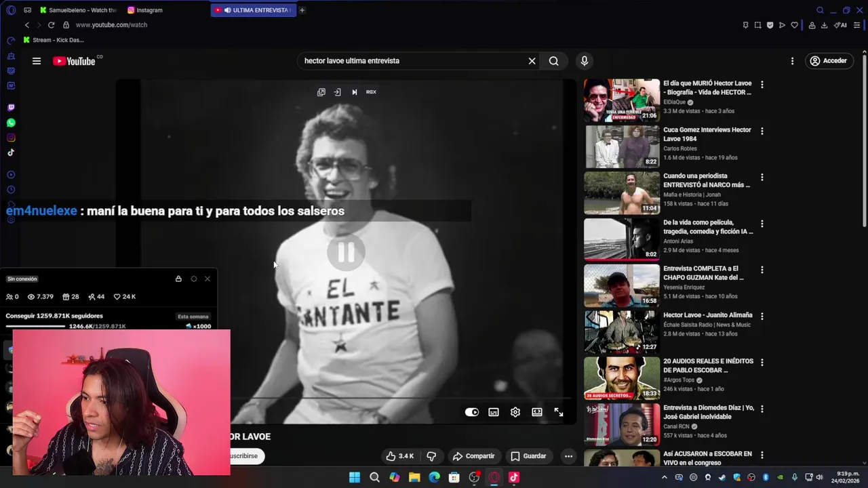Click the 'Esta semana' label in the widget
868x488 pixels.
193,317
